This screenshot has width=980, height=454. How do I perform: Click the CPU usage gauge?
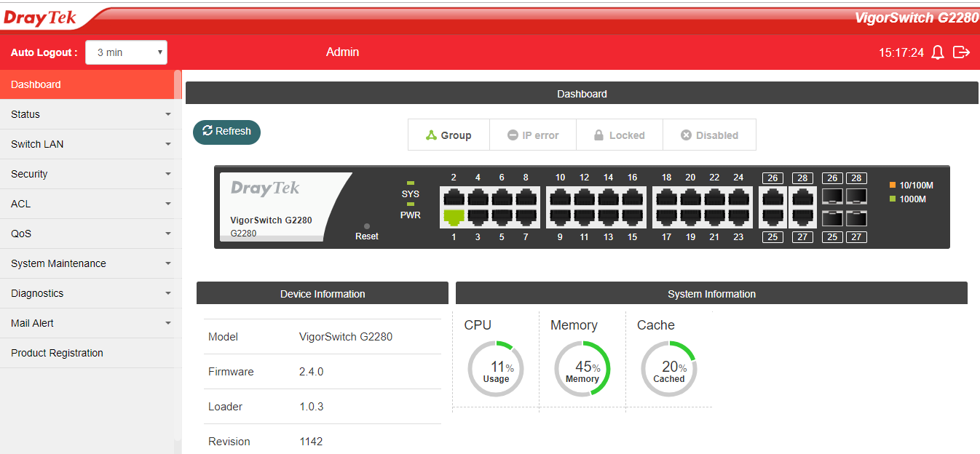(496, 369)
